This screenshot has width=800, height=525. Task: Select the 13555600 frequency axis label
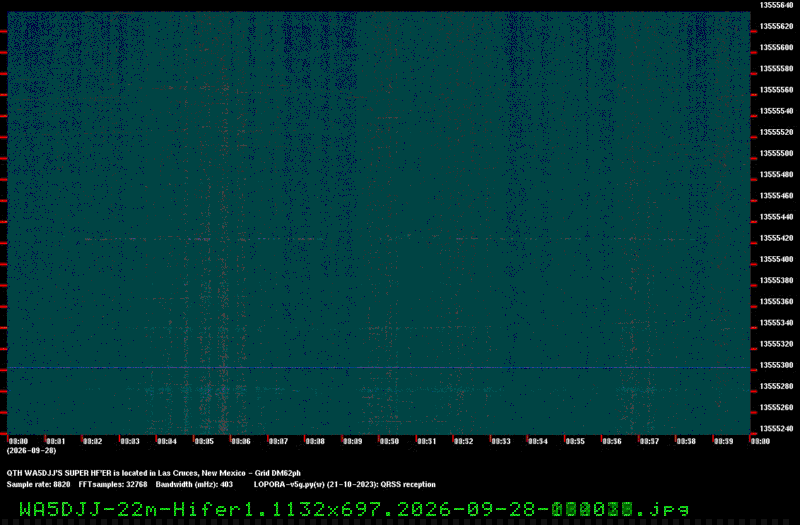pos(777,47)
